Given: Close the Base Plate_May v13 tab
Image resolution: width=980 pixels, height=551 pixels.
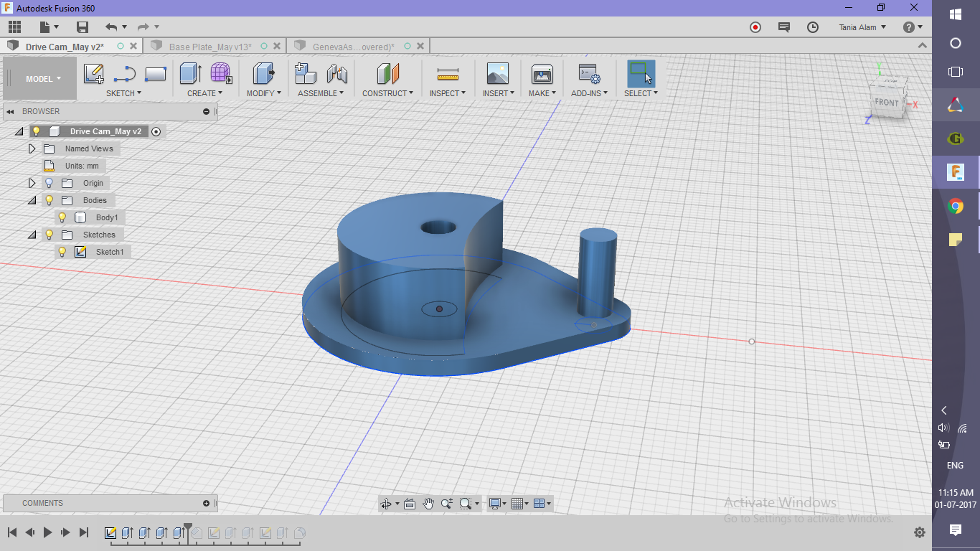Looking at the screenshot, I should coord(278,46).
